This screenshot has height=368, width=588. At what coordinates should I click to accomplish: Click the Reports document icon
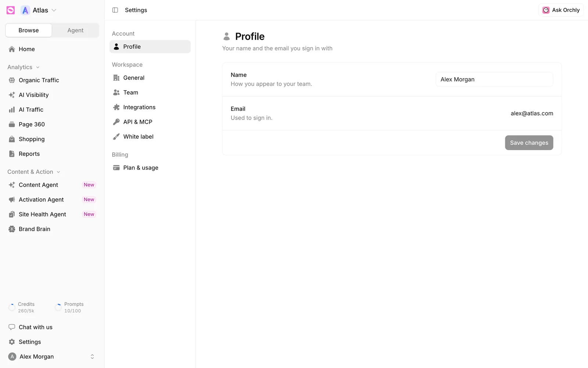12,154
